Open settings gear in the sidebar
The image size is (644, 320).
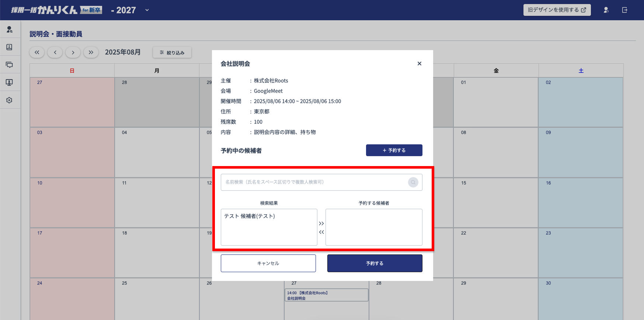[x=10, y=100]
